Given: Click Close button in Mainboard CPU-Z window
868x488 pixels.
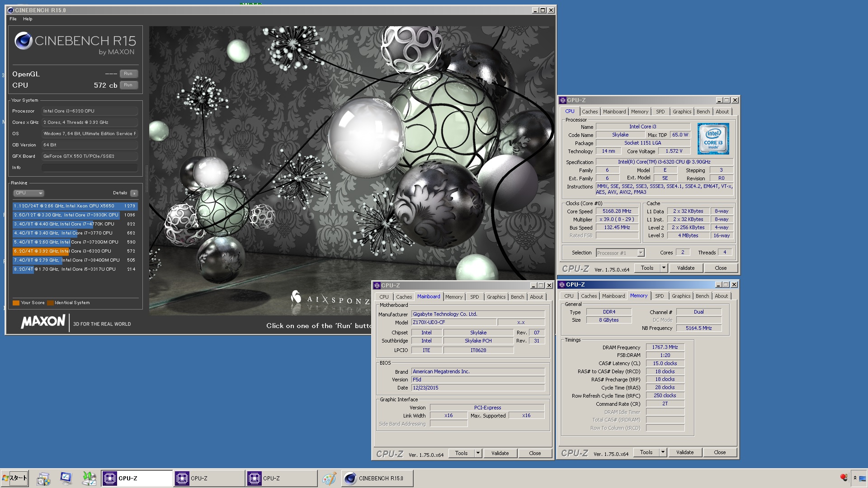Looking at the screenshot, I should coord(535,453).
